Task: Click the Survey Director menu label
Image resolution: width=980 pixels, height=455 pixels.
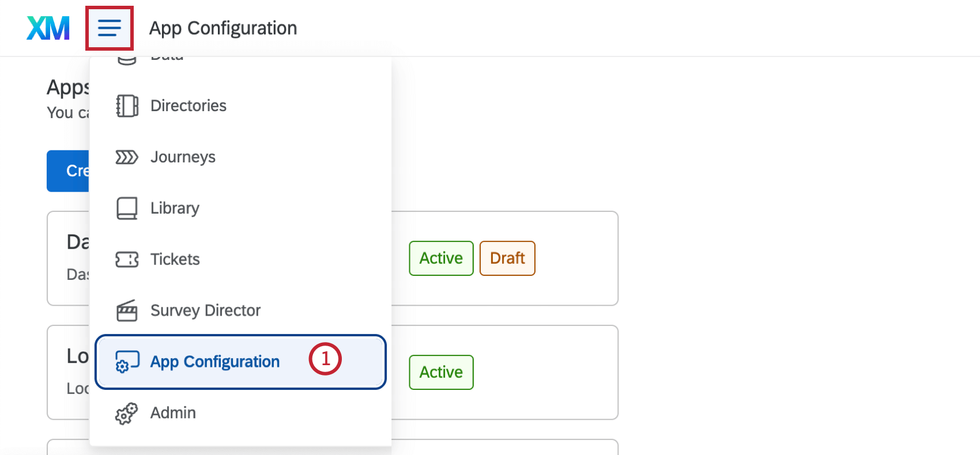Action: [x=205, y=310]
